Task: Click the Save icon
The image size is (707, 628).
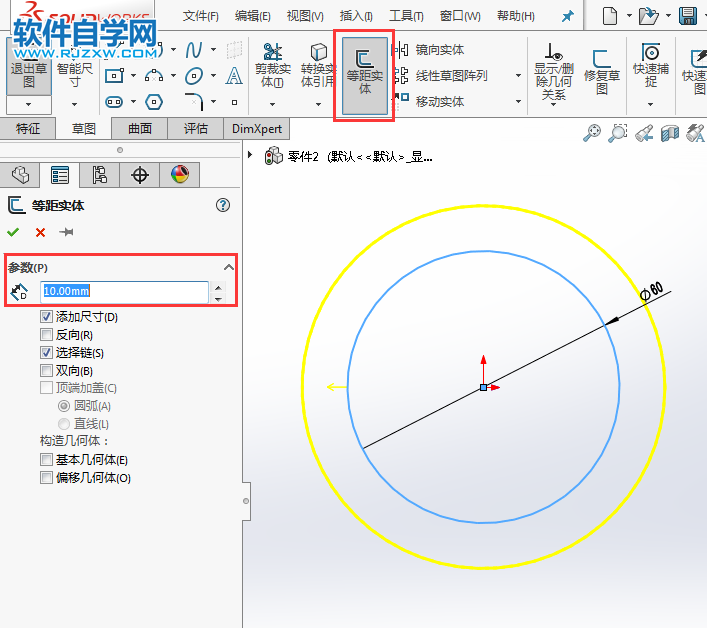Action: 688,16
